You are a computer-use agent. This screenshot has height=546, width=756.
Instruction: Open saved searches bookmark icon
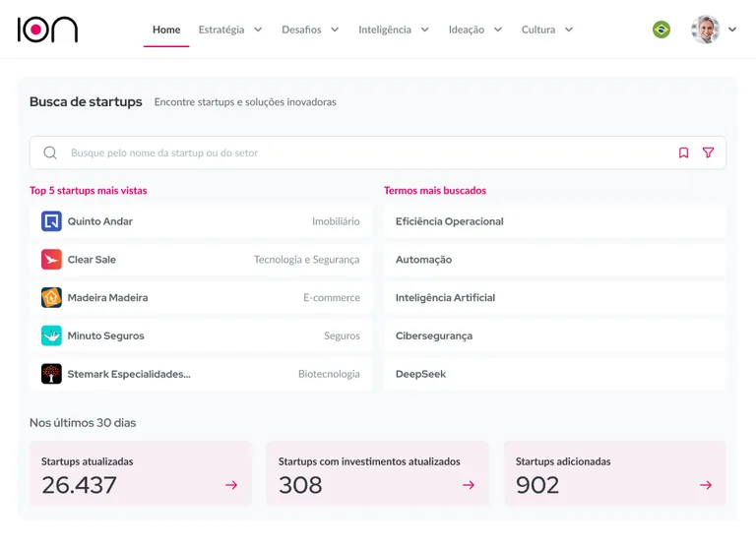click(x=683, y=152)
